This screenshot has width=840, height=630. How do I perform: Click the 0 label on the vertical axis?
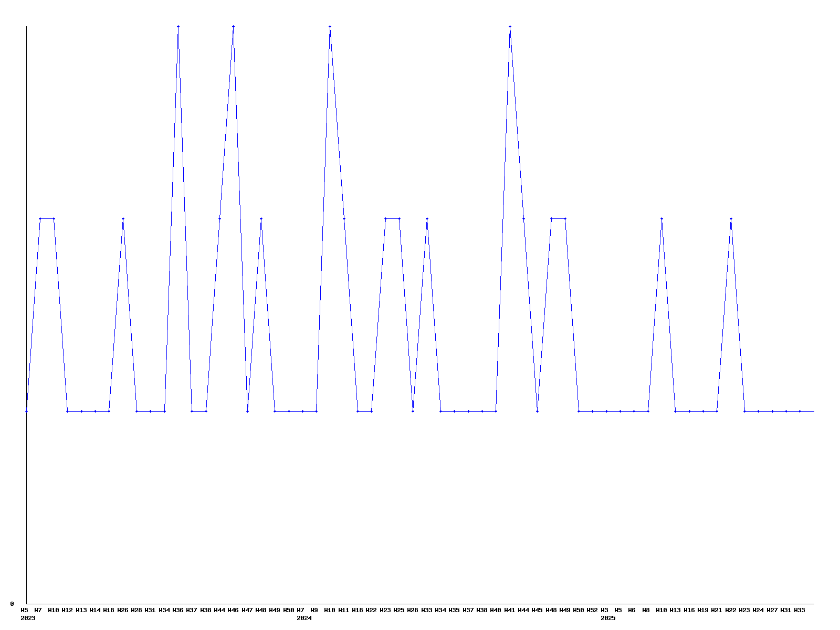tap(12, 604)
